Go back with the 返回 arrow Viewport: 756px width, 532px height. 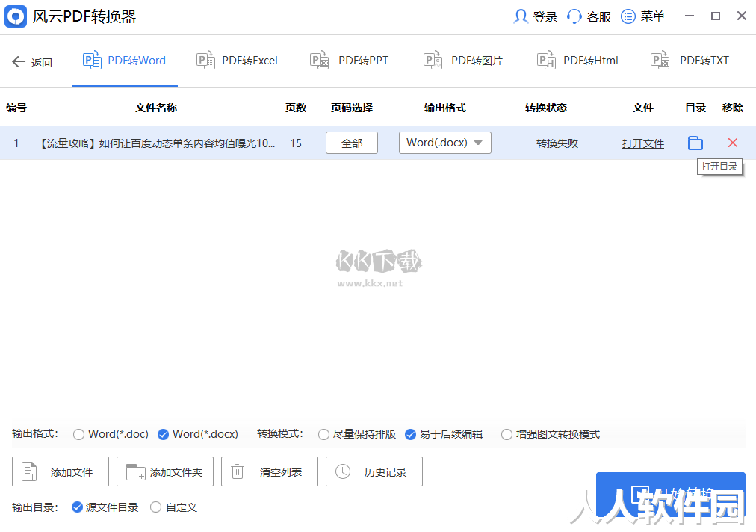[19, 62]
